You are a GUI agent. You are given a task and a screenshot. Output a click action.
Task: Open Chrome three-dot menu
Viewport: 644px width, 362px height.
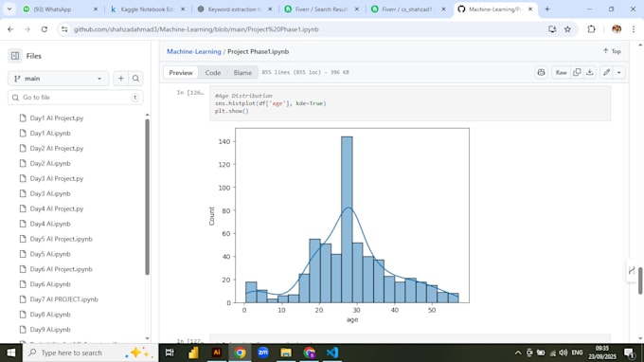[x=634, y=29]
